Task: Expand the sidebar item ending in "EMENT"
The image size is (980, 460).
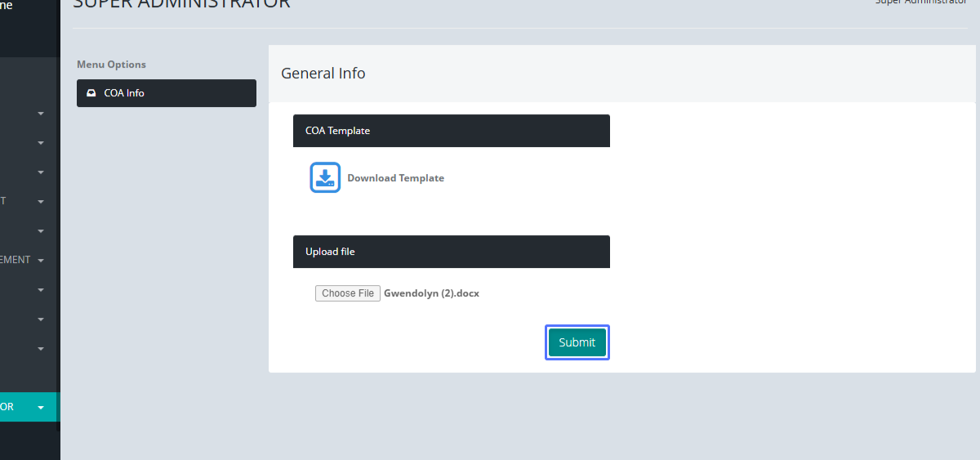Action: (41, 261)
